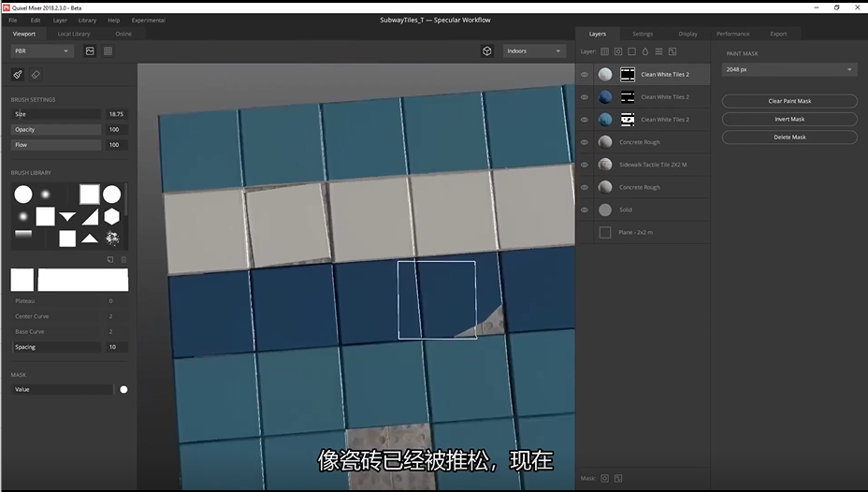Viewport: 868px width, 492px height.
Task: Pick the upward-pointing flat triangle brush
Action: 90,239
